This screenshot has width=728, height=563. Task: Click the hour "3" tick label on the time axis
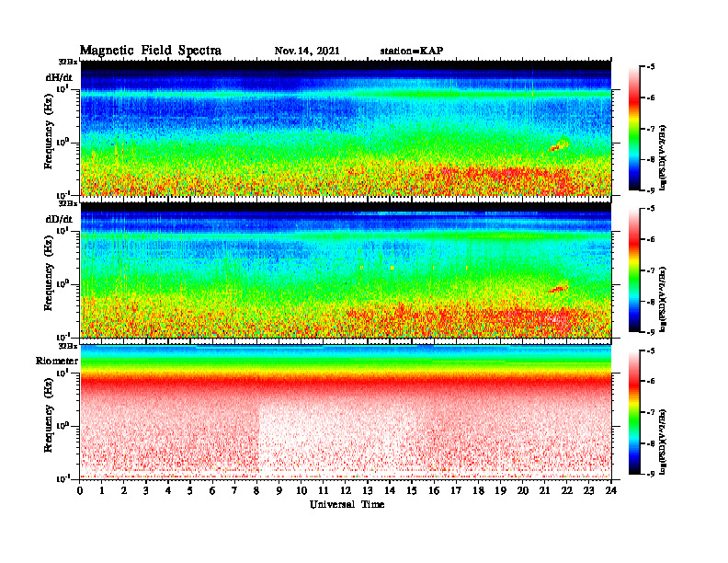146,490
